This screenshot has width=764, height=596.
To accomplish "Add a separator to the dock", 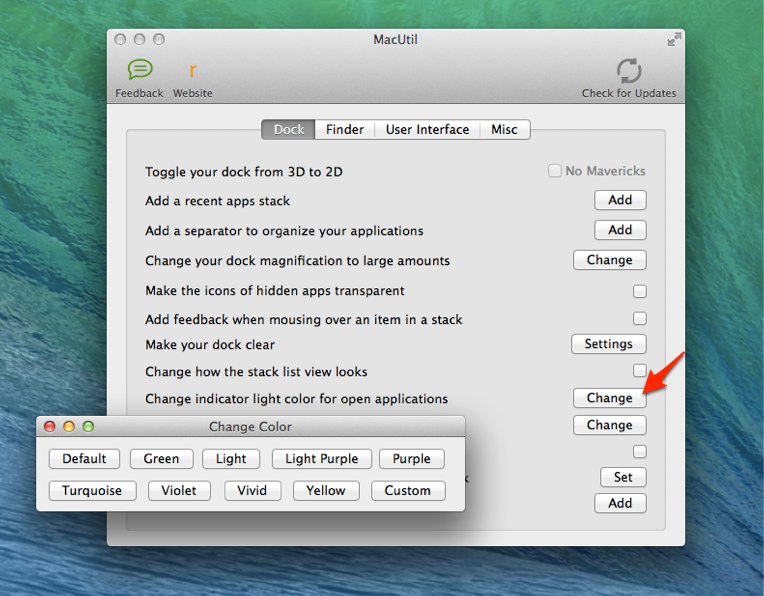I will (620, 230).
